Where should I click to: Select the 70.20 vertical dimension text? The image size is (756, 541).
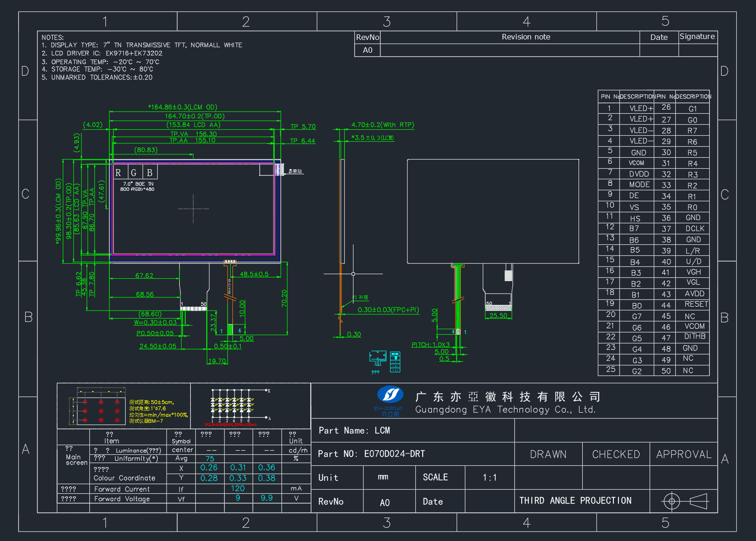point(284,298)
